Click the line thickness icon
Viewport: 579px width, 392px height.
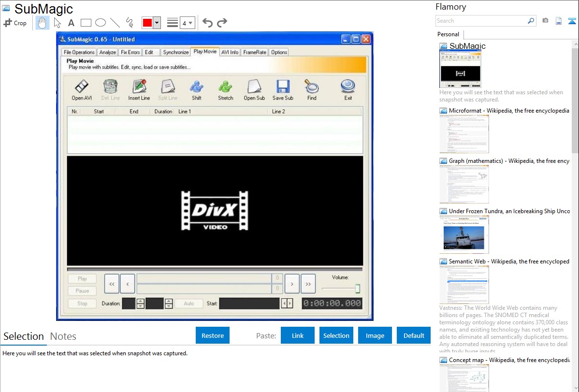173,23
